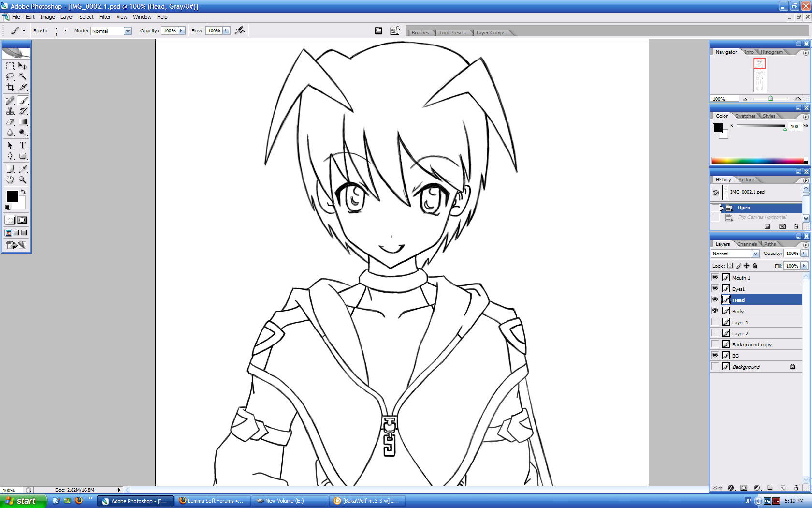Expand the Brush preset picker
The width and height of the screenshot is (812, 508).
click(x=65, y=31)
